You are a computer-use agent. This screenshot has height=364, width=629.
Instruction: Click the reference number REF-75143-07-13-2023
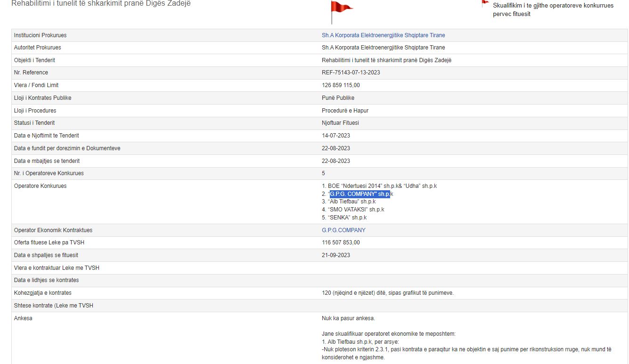pyautogui.click(x=351, y=73)
